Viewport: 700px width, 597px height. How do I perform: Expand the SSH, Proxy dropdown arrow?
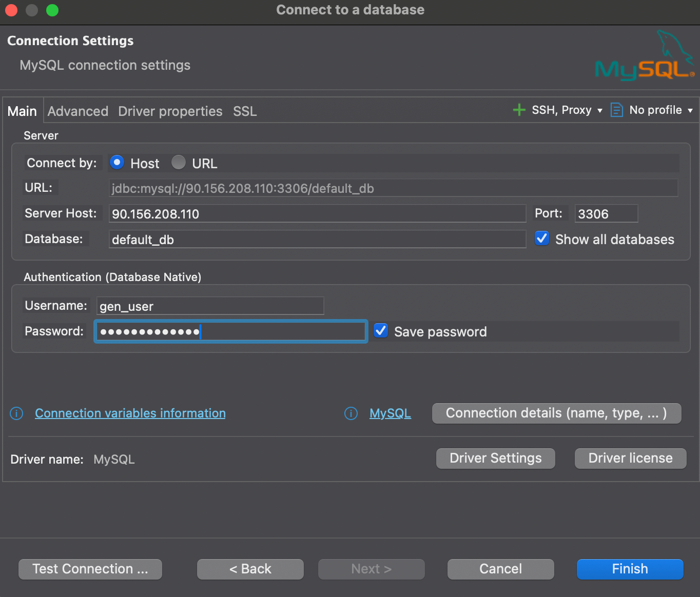(599, 111)
